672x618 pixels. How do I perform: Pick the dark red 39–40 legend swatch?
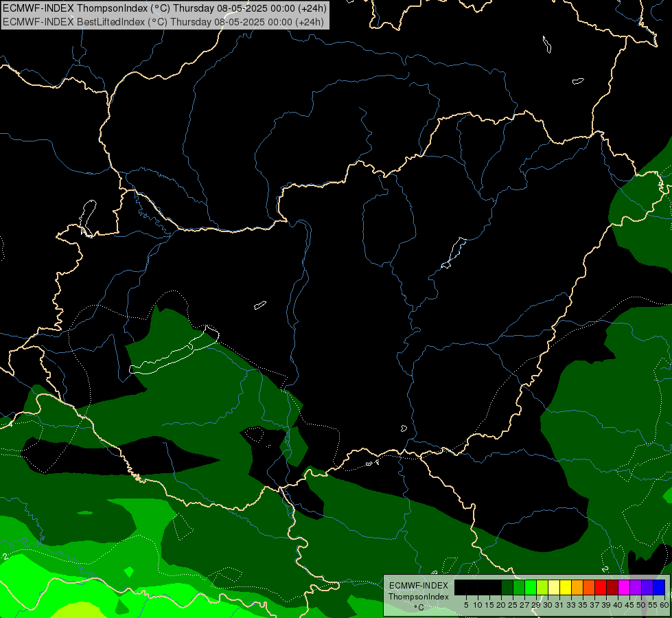click(612, 587)
